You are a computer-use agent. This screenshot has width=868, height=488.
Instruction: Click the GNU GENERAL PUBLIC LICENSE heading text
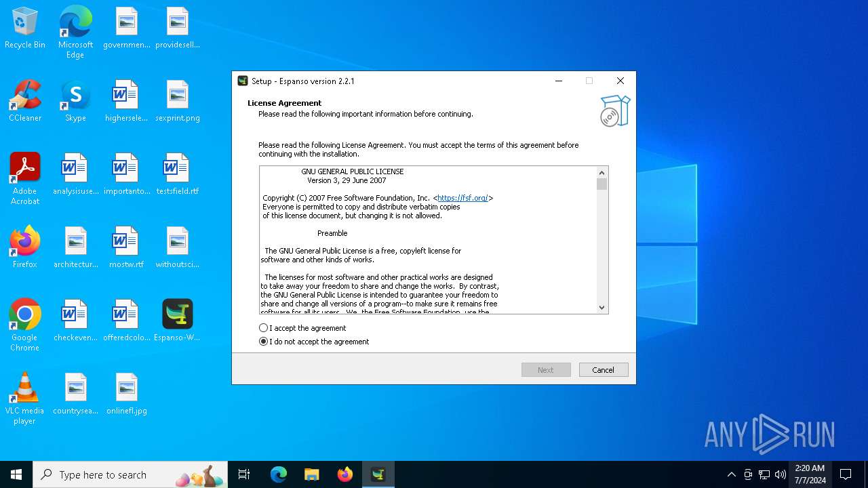(352, 171)
